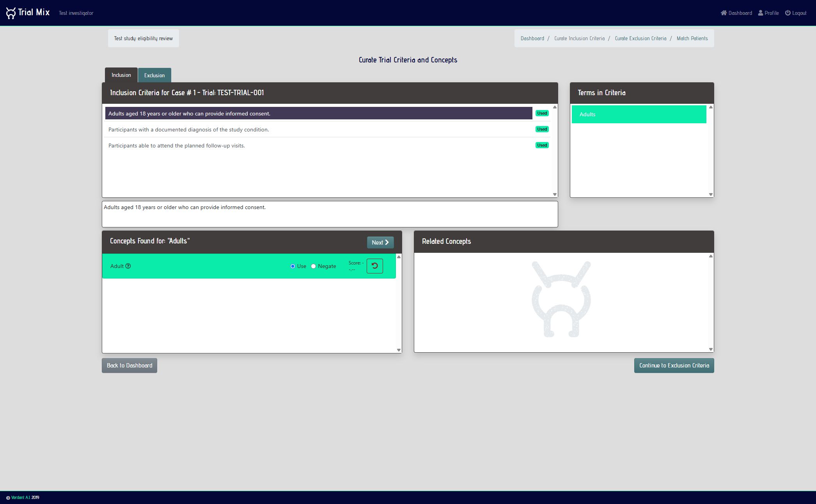816x504 pixels.
Task: Click the Adult concept row
Action: tap(249, 266)
